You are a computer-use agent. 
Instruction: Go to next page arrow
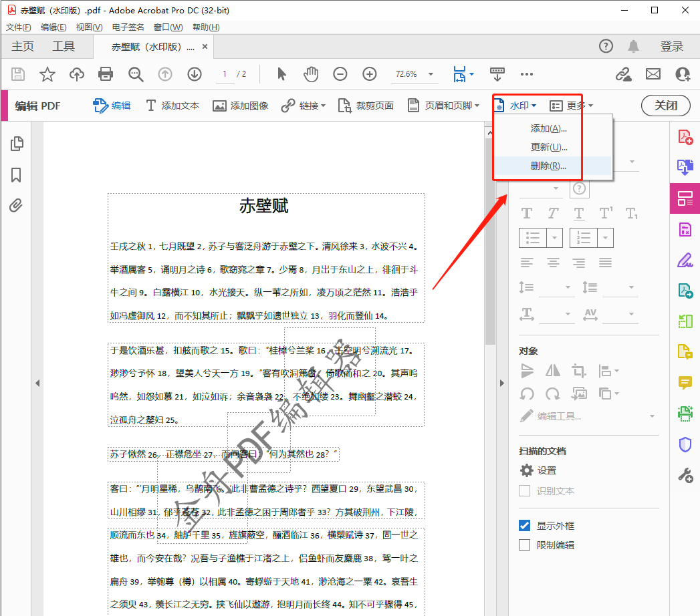click(x=195, y=74)
